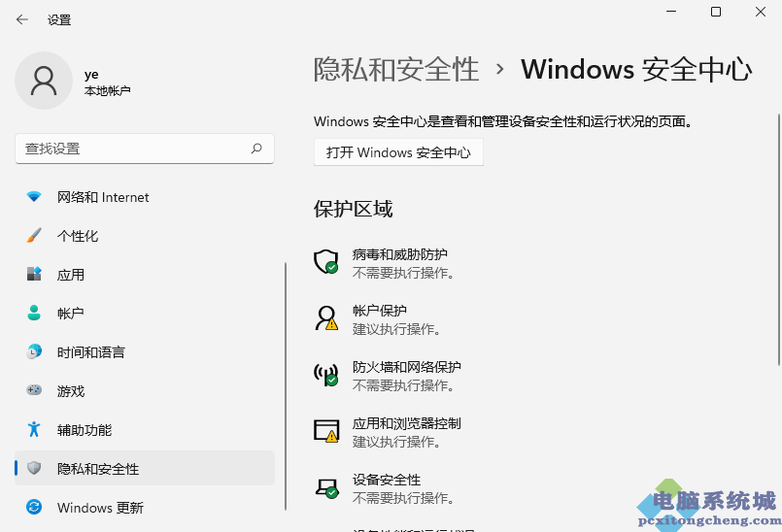Image resolution: width=782 pixels, height=532 pixels.
Task: Click the 病毒和威胁防护 shield icon
Action: pos(326,262)
